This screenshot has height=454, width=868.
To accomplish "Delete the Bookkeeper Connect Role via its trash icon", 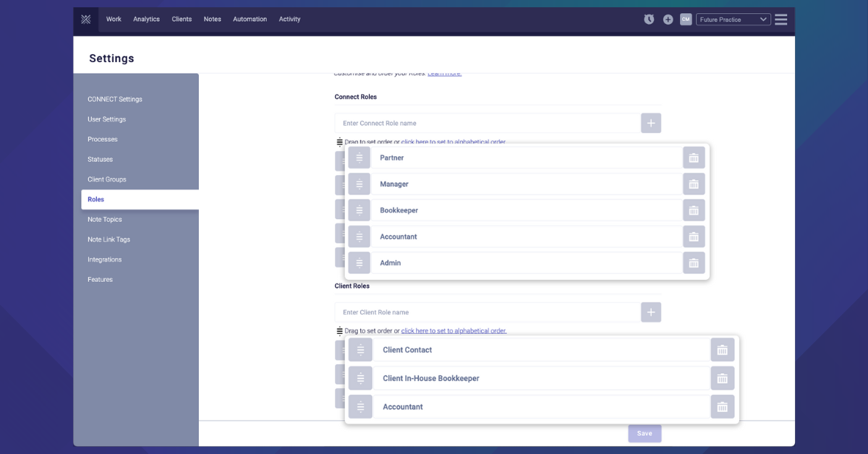I will point(694,210).
